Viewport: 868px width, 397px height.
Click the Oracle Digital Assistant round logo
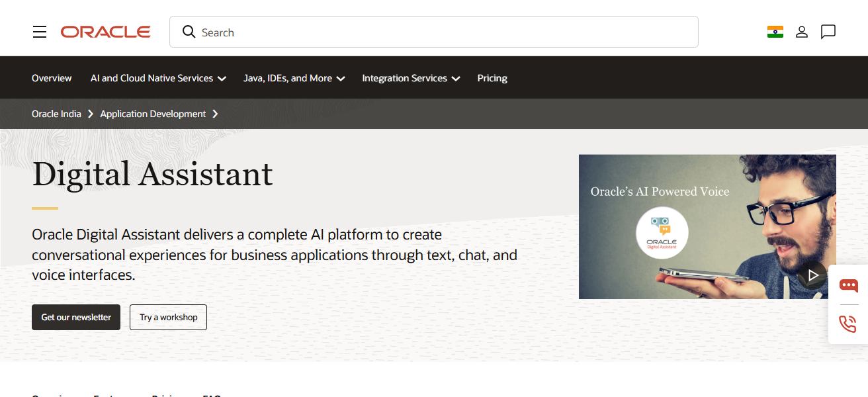pyautogui.click(x=662, y=233)
